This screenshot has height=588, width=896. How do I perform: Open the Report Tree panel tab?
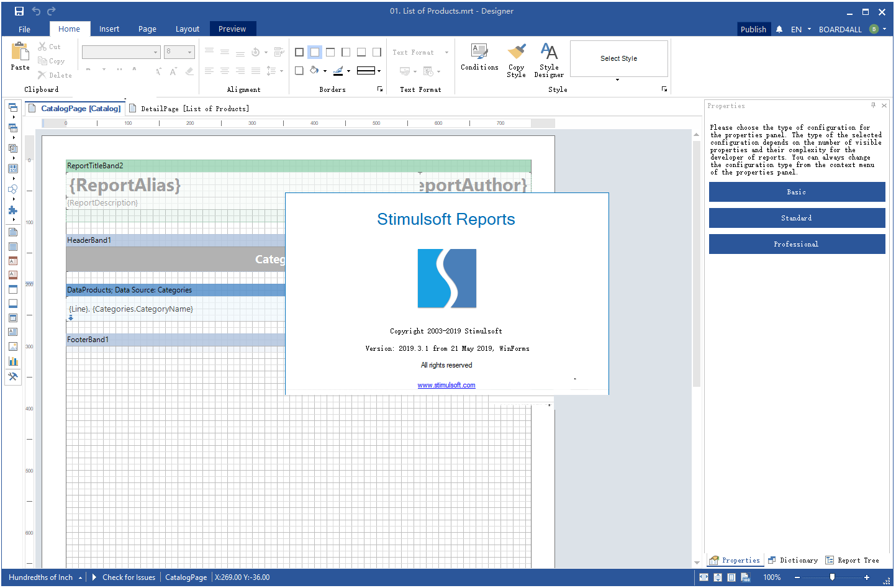tap(853, 560)
